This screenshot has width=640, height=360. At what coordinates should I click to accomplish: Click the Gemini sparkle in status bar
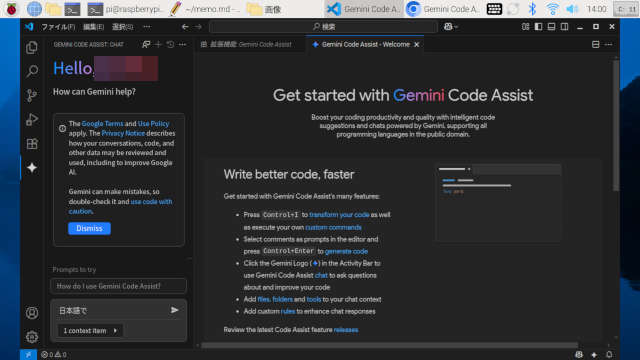[594, 354]
